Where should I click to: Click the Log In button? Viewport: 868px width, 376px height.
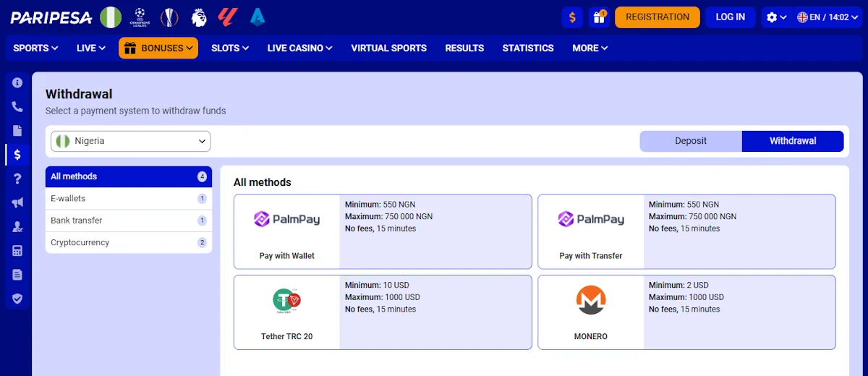pyautogui.click(x=731, y=17)
